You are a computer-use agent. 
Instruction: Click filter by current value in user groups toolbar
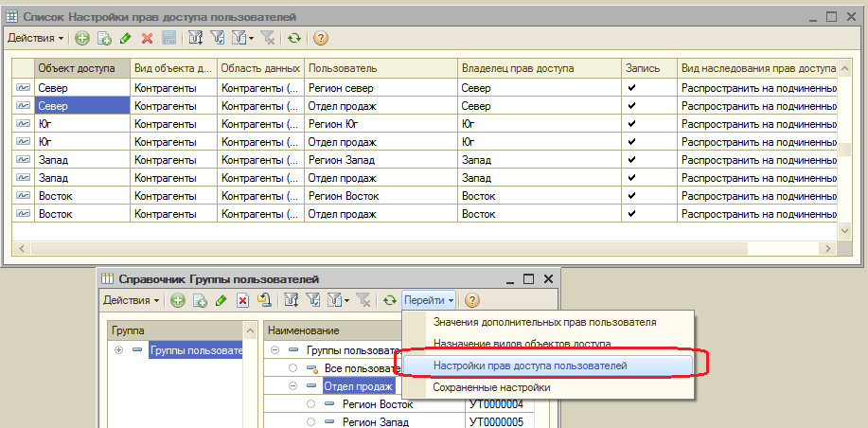pos(313,300)
